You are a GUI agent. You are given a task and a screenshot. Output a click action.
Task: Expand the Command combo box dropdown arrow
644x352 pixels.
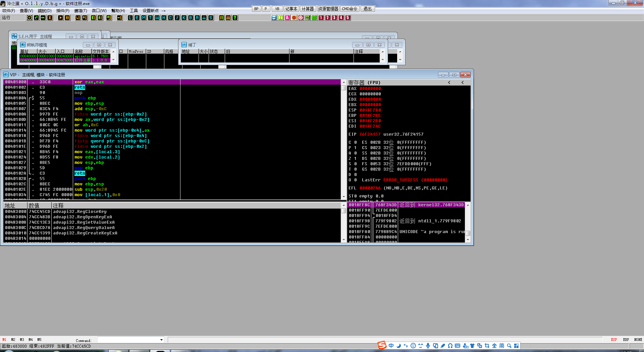(161, 340)
